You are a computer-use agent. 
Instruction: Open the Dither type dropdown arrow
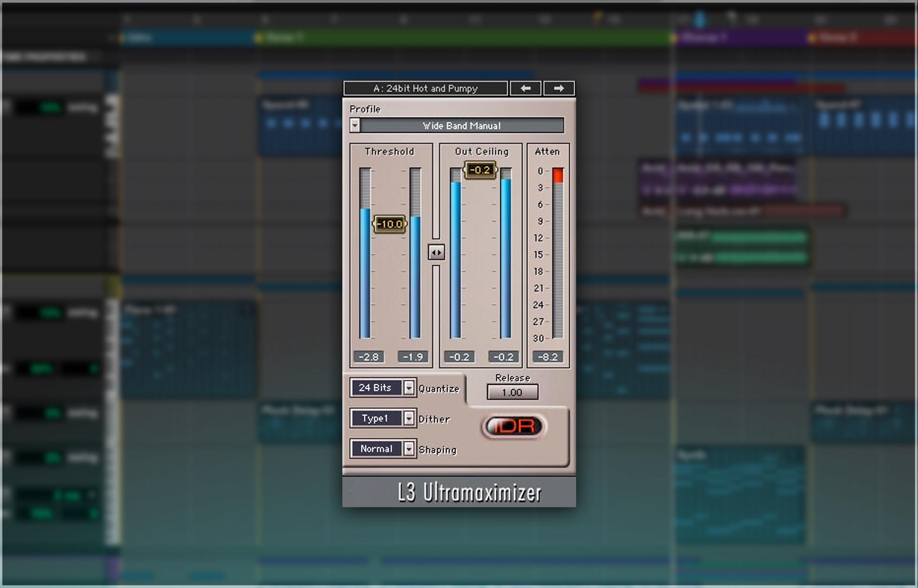[409, 418]
